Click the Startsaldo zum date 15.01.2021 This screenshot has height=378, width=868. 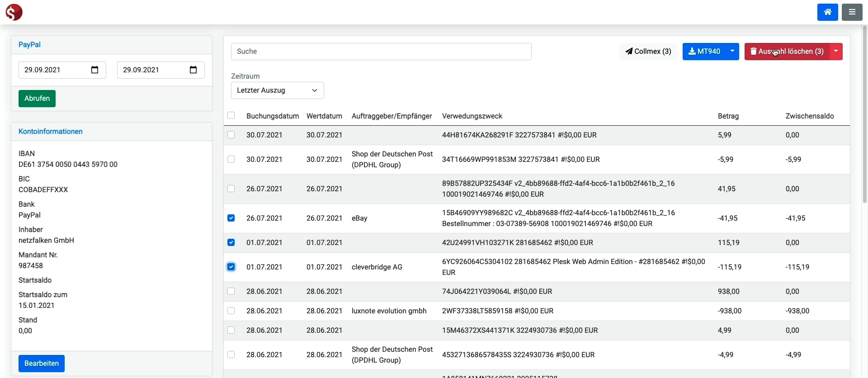[x=37, y=306]
